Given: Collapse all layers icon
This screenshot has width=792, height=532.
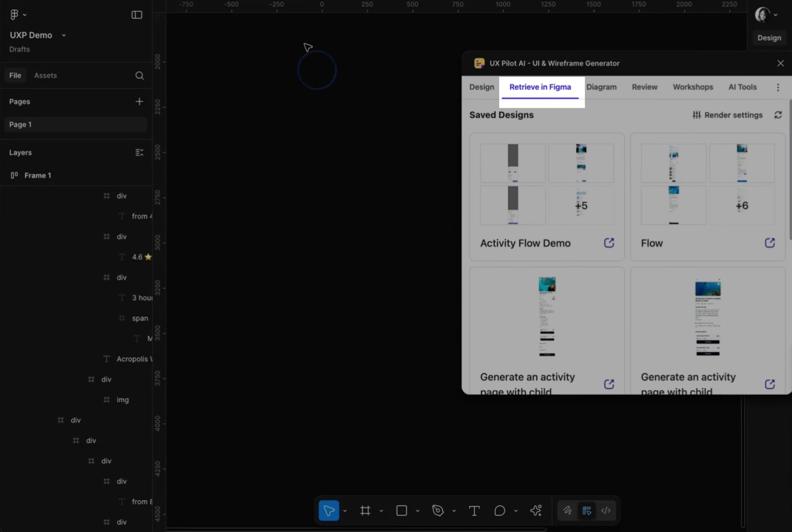Looking at the screenshot, I should [x=139, y=153].
